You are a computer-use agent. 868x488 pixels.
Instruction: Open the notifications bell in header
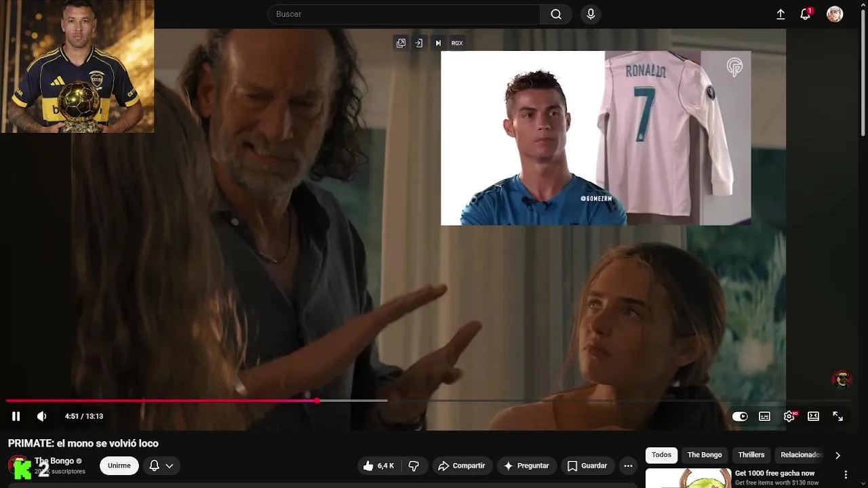(x=806, y=14)
